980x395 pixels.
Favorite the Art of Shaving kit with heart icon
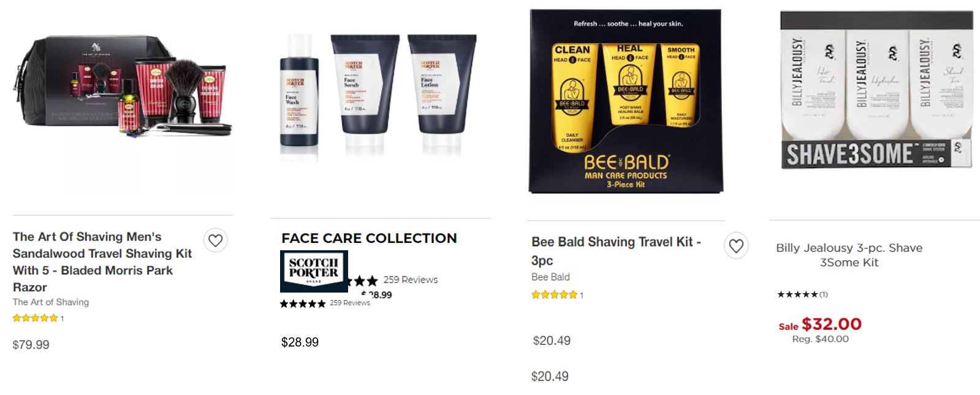tap(215, 240)
